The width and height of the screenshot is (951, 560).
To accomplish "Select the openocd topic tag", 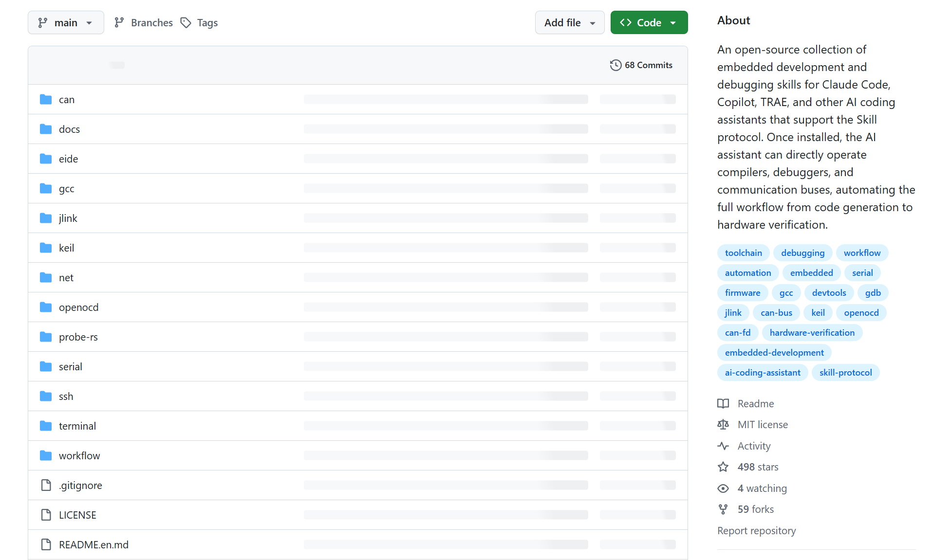I will click(861, 313).
